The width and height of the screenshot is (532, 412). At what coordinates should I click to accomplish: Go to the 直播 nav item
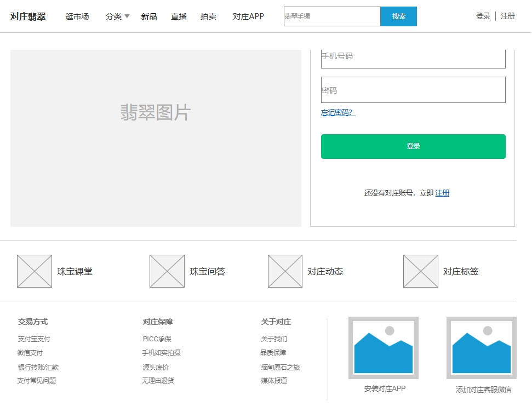click(x=179, y=16)
